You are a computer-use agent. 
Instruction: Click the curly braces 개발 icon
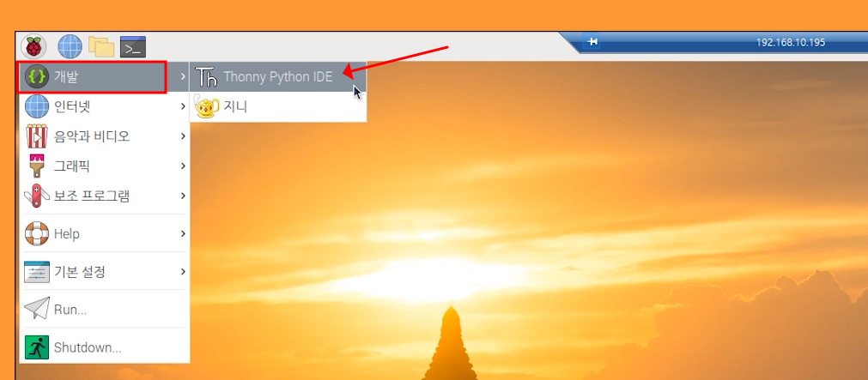(x=37, y=77)
